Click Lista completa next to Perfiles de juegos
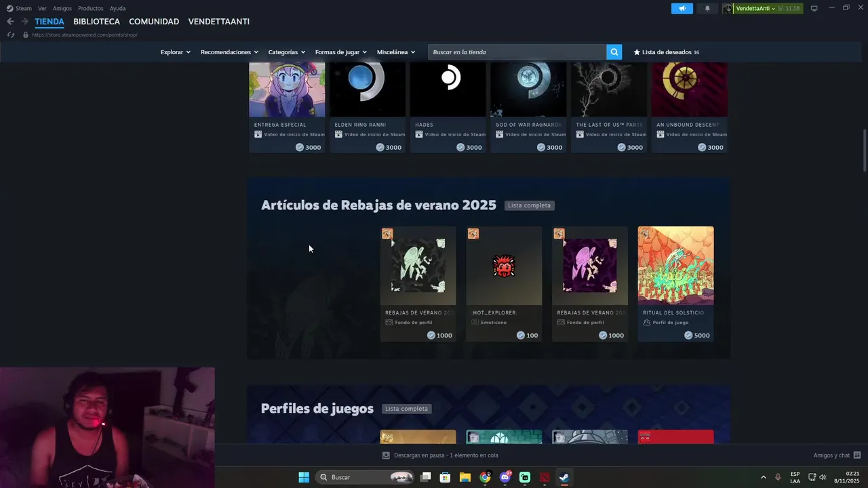Image resolution: width=868 pixels, height=488 pixels. [x=407, y=409]
